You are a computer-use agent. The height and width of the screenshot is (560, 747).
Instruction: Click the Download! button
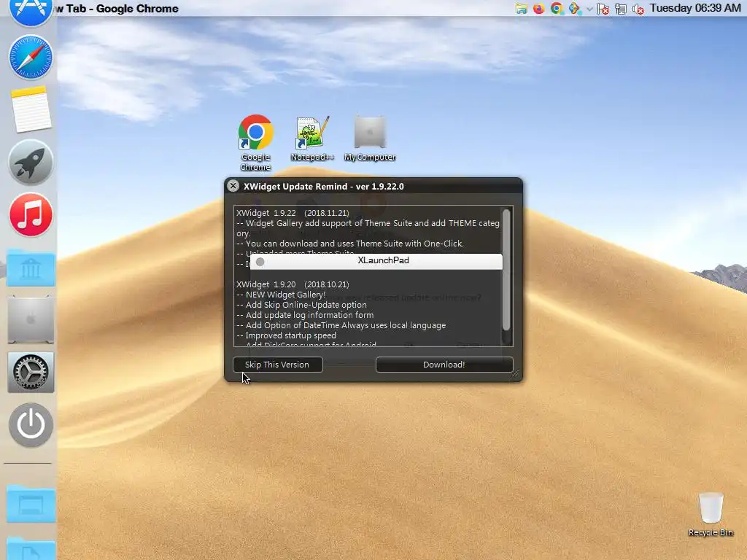coord(444,365)
